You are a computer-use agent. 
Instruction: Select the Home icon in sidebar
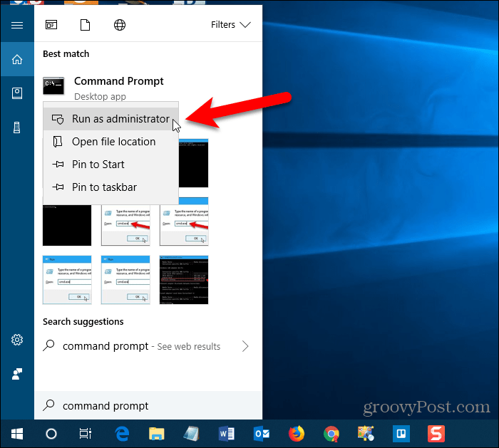pyautogui.click(x=17, y=59)
